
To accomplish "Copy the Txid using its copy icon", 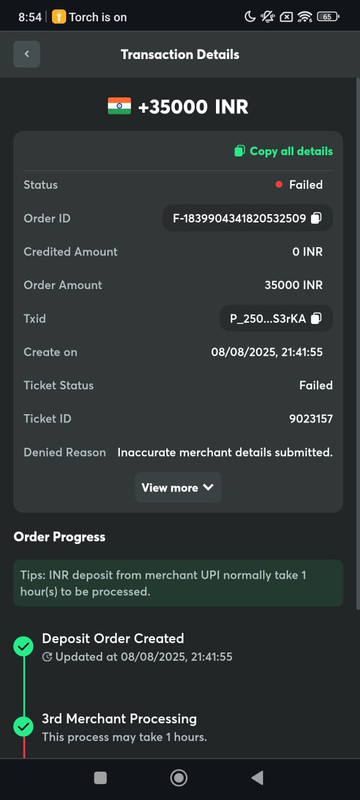I will (316, 318).
